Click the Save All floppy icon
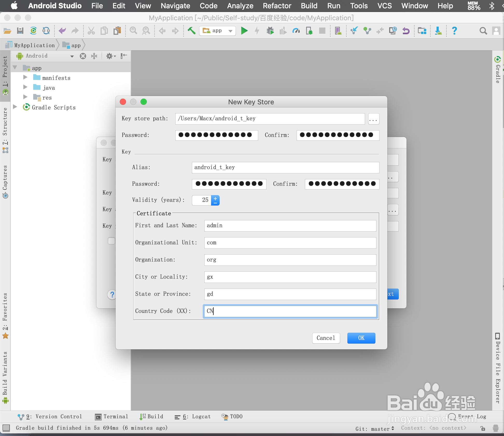The image size is (504, 436). click(x=20, y=31)
